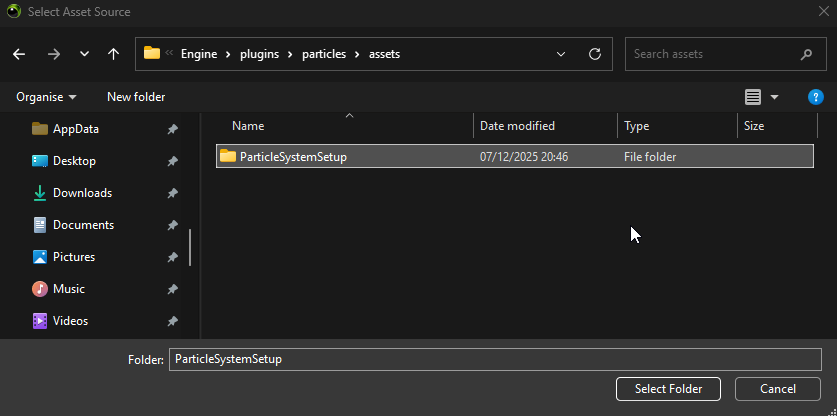Change view layout icon
The image size is (837, 416).
point(753,97)
